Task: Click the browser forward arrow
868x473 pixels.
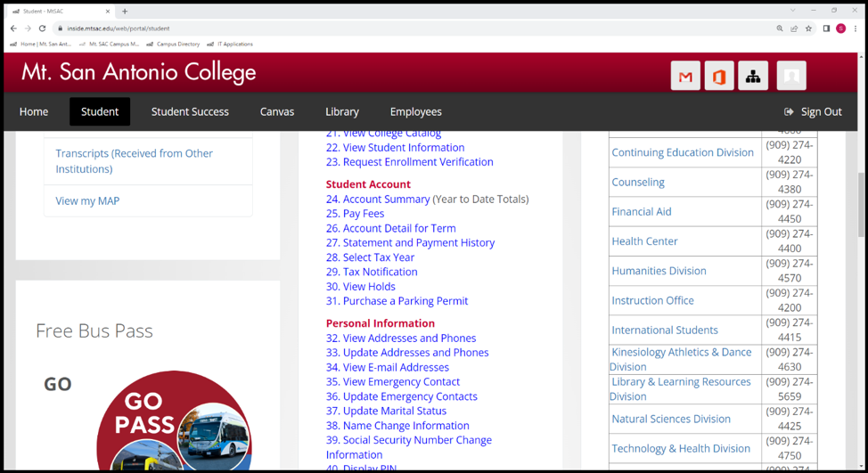Action: (28, 29)
